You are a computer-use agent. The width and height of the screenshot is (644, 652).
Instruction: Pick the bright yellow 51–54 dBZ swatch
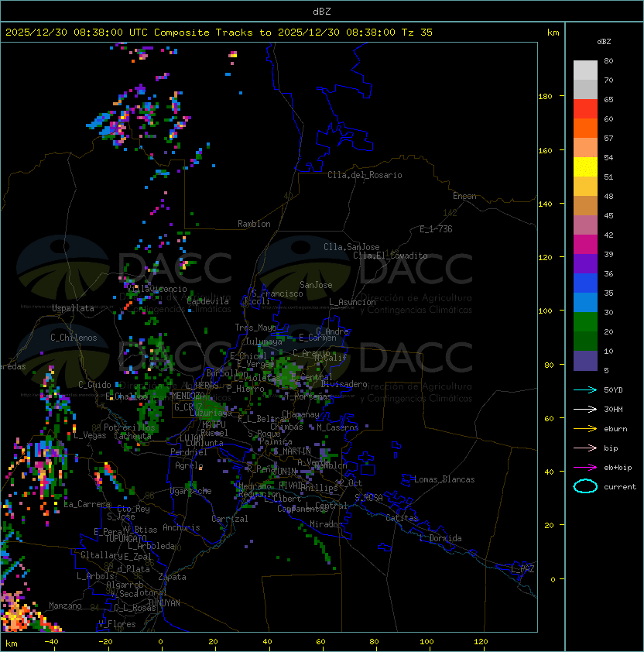[x=585, y=167]
